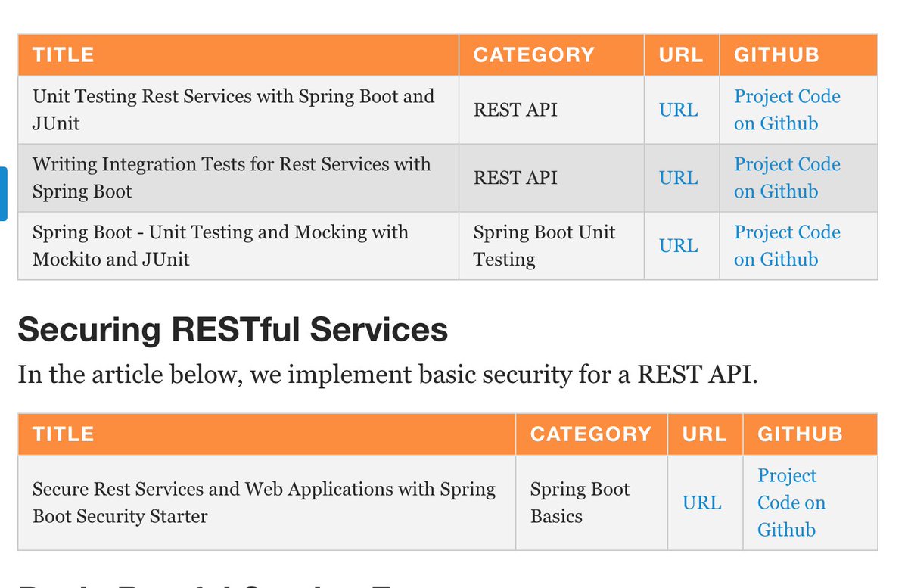
Task: Open URL link for Unit Testing Rest Services row
Action: 679,110
